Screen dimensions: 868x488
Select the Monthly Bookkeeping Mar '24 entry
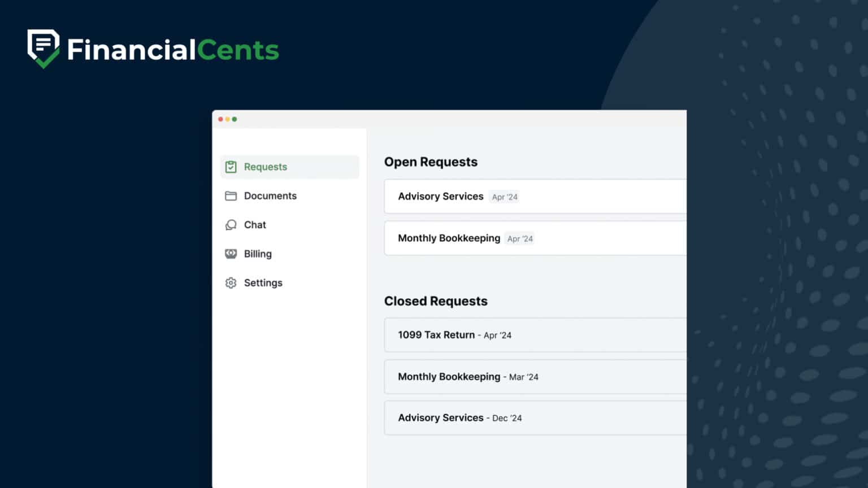point(509,376)
